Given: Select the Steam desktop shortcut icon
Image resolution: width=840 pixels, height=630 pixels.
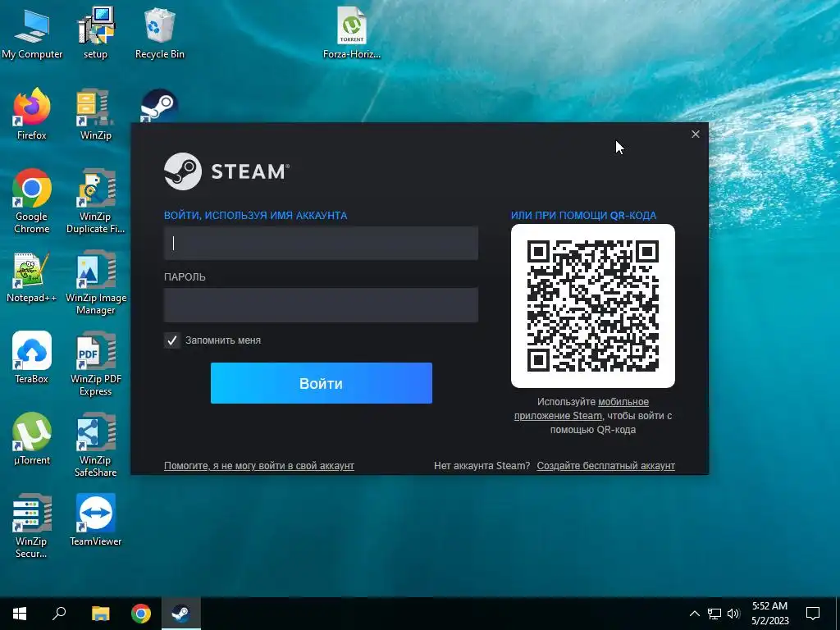Looking at the screenshot, I should [160, 106].
